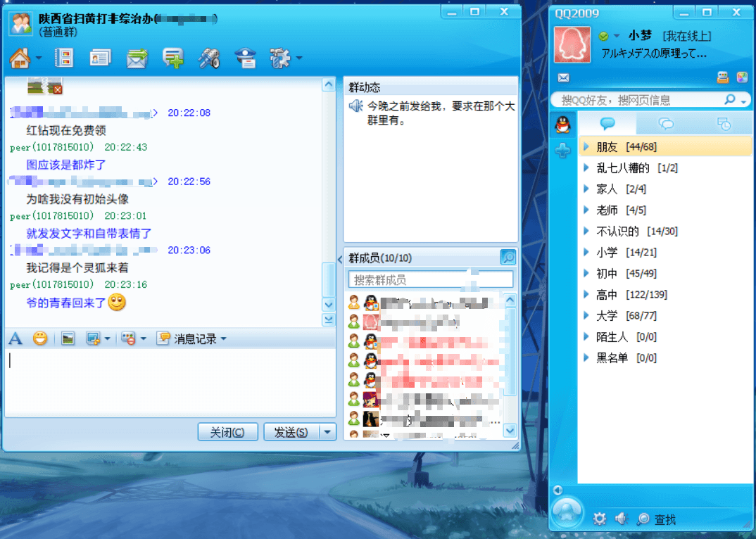Open the microphone voice chat icon

(209, 58)
